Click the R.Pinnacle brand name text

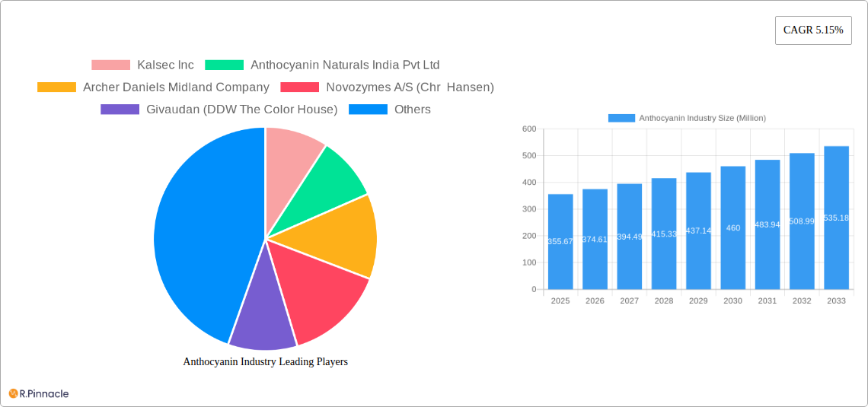click(44, 394)
